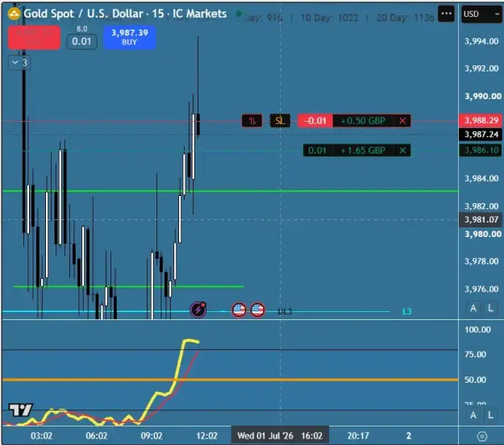
Task: Open chart settings gear icon
Action: tap(481, 436)
